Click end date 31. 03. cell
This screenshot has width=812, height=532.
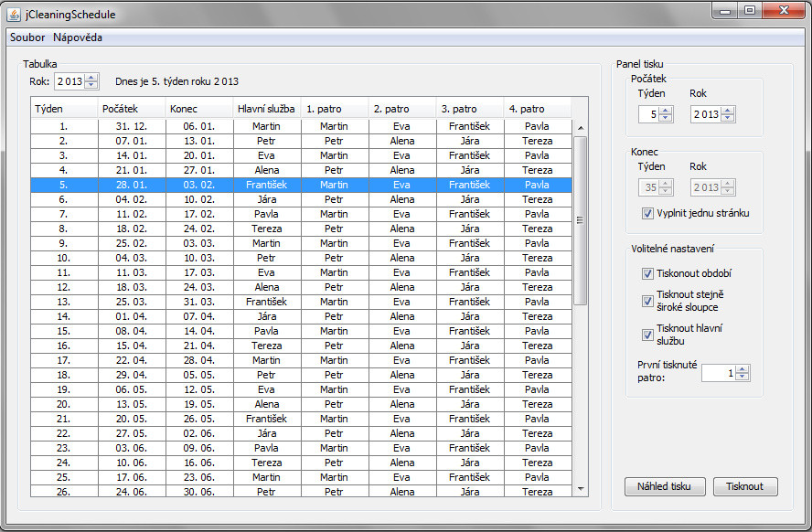[x=199, y=302]
